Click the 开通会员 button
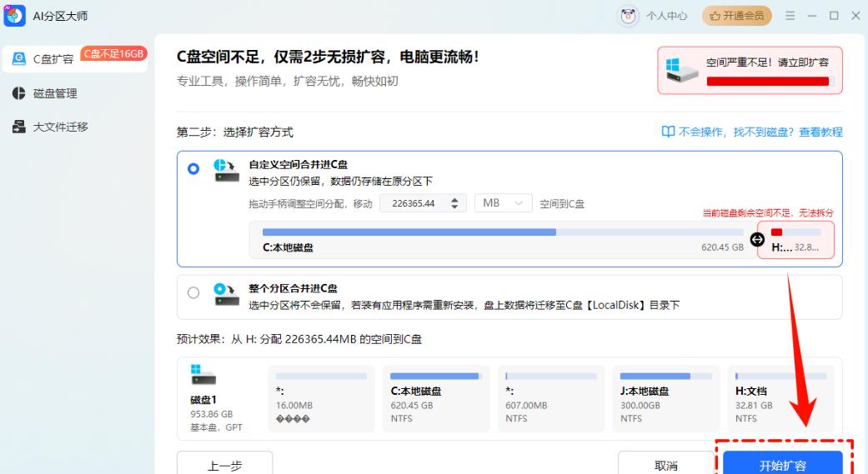 click(737, 16)
